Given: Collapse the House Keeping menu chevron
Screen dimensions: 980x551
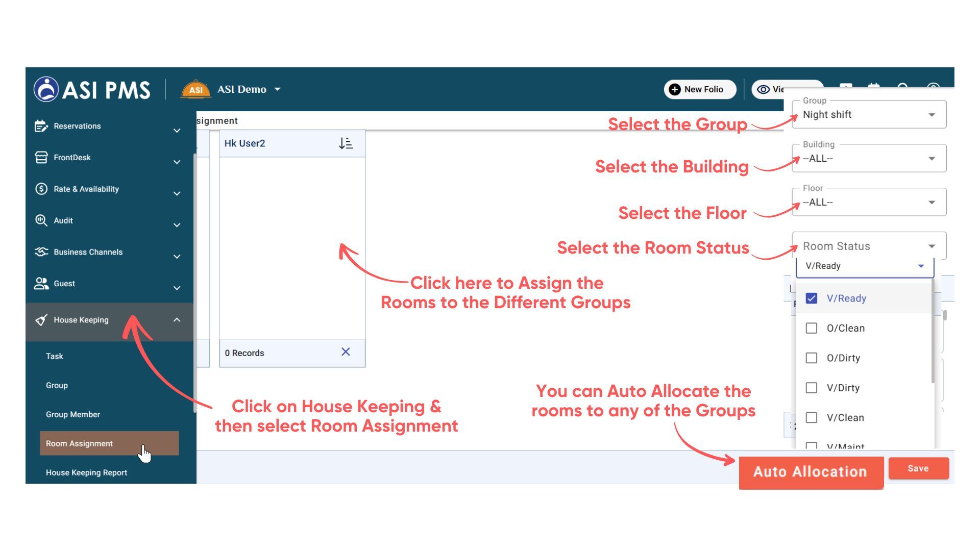Looking at the screenshot, I should [177, 320].
